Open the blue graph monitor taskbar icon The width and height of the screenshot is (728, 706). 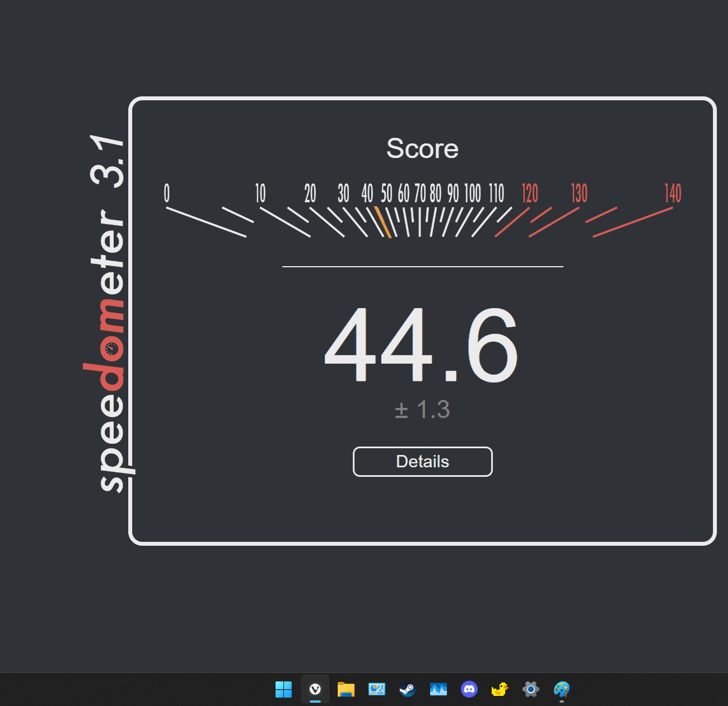pos(438,689)
